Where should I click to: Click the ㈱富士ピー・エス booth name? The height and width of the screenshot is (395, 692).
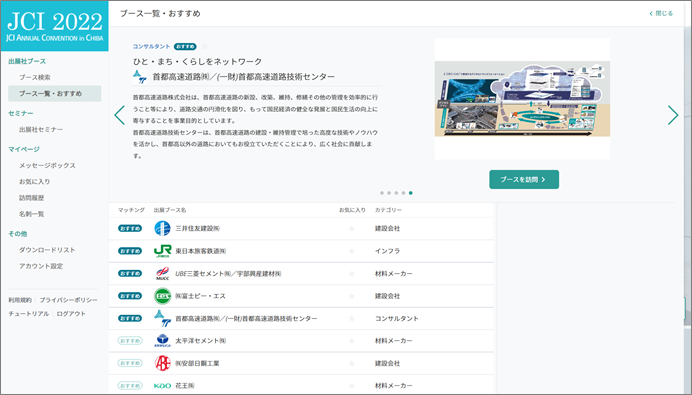click(x=200, y=296)
